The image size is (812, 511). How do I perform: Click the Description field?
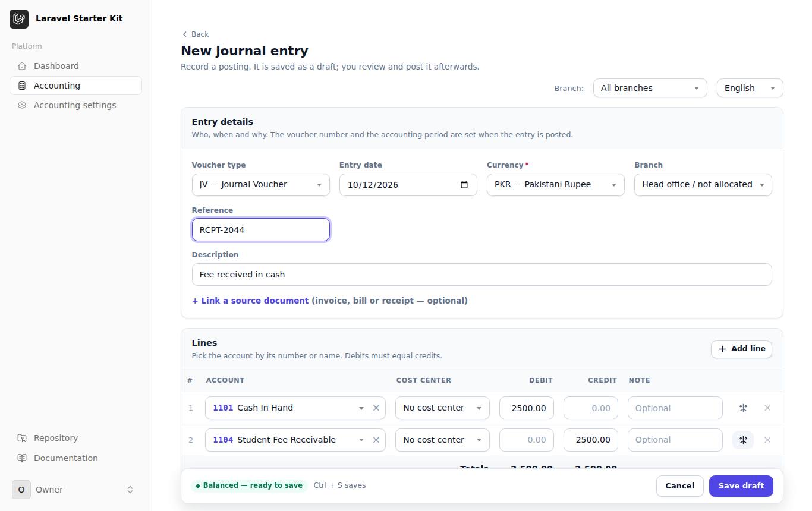481,275
